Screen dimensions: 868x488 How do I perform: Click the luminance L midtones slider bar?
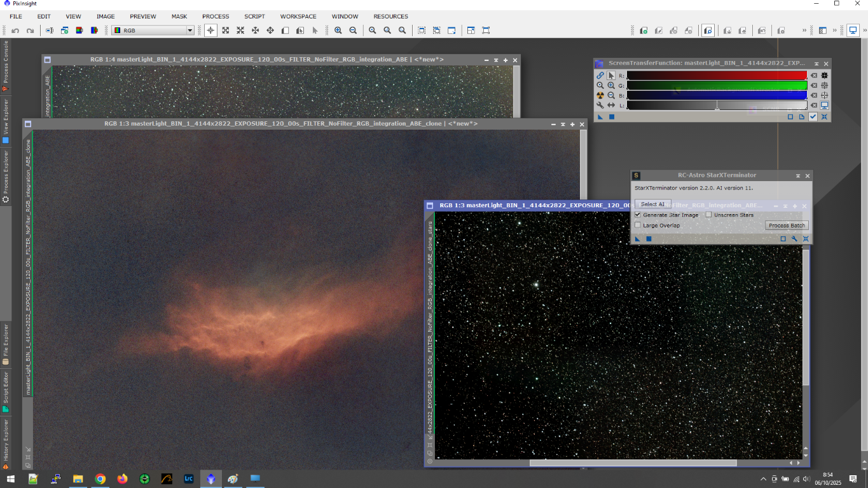(717, 105)
